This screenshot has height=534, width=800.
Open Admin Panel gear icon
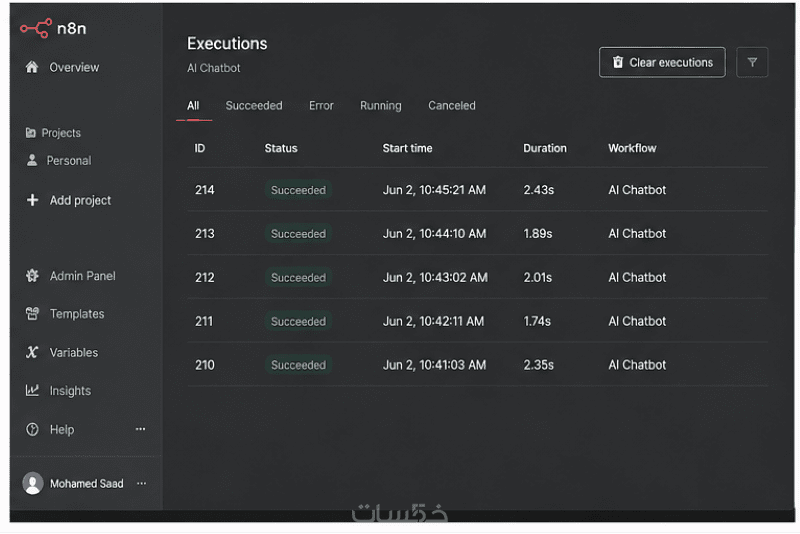click(32, 276)
